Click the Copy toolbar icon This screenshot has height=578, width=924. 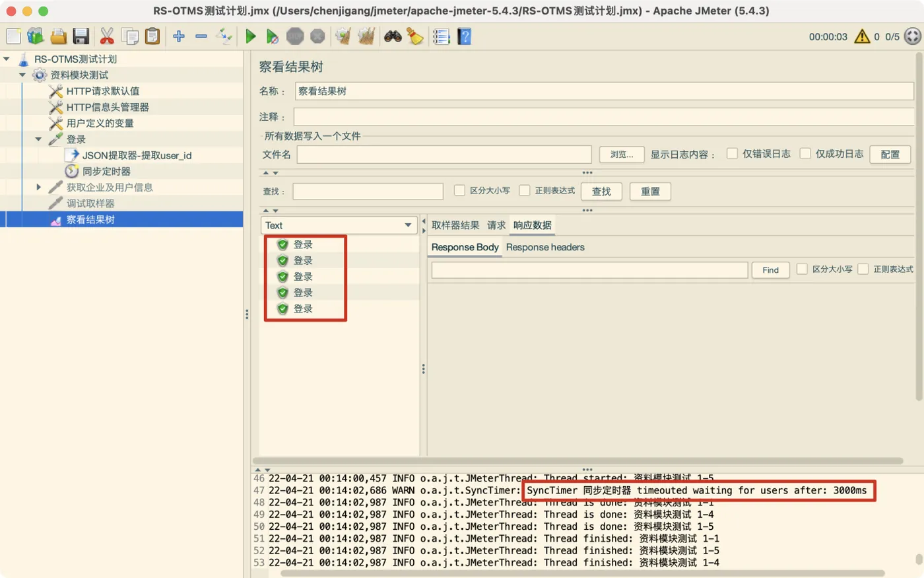(x=130, y=36)
